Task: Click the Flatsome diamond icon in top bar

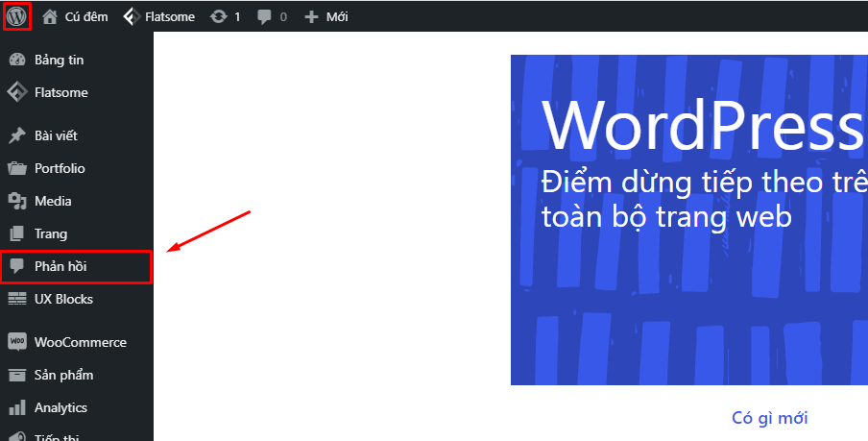Action: click(132, 17)
